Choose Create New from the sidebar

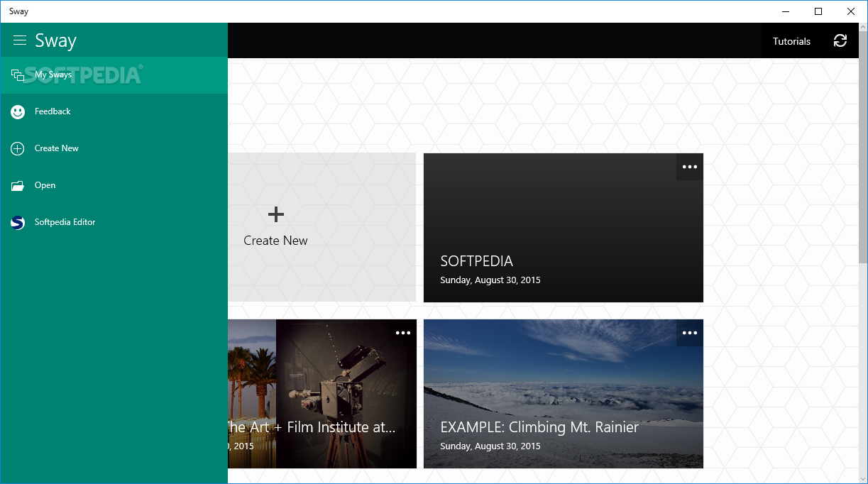[x=114, y=148]
